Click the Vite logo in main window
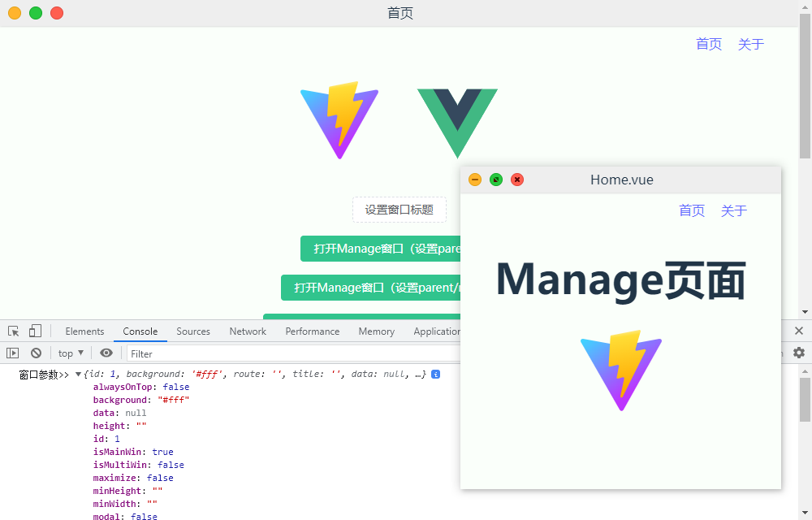812x520 pixels. point(339,120)
